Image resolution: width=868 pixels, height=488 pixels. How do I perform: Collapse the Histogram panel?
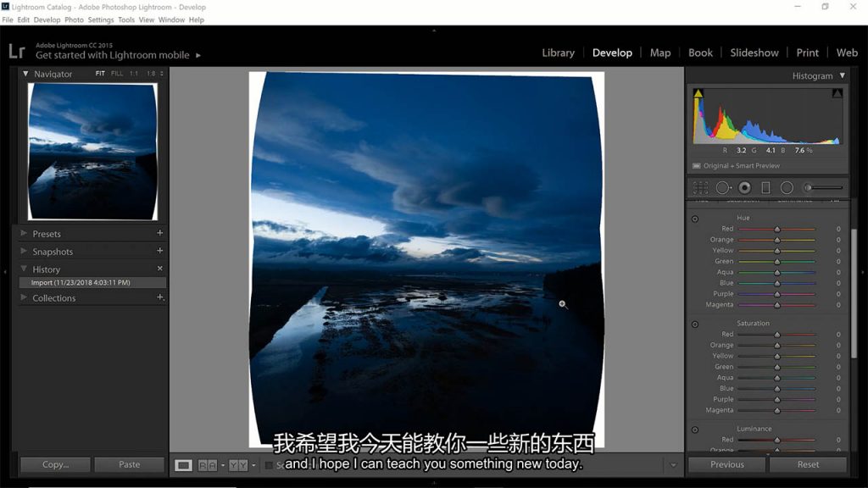(x=842, y=75)
